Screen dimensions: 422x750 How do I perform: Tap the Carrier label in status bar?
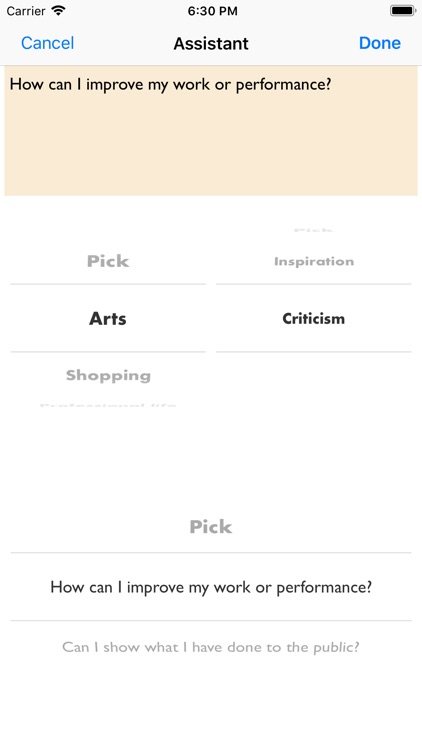(x=26, y=11)
